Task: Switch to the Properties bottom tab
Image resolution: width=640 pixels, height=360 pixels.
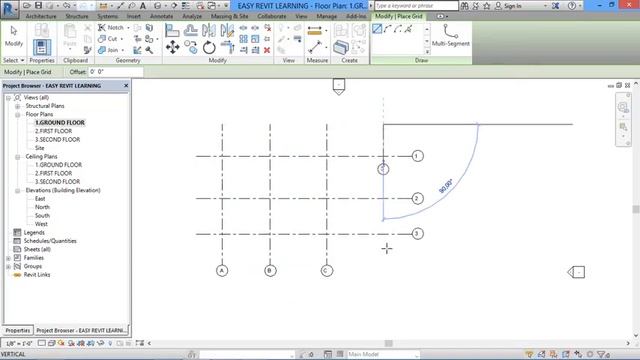Action: coord(18,330)
